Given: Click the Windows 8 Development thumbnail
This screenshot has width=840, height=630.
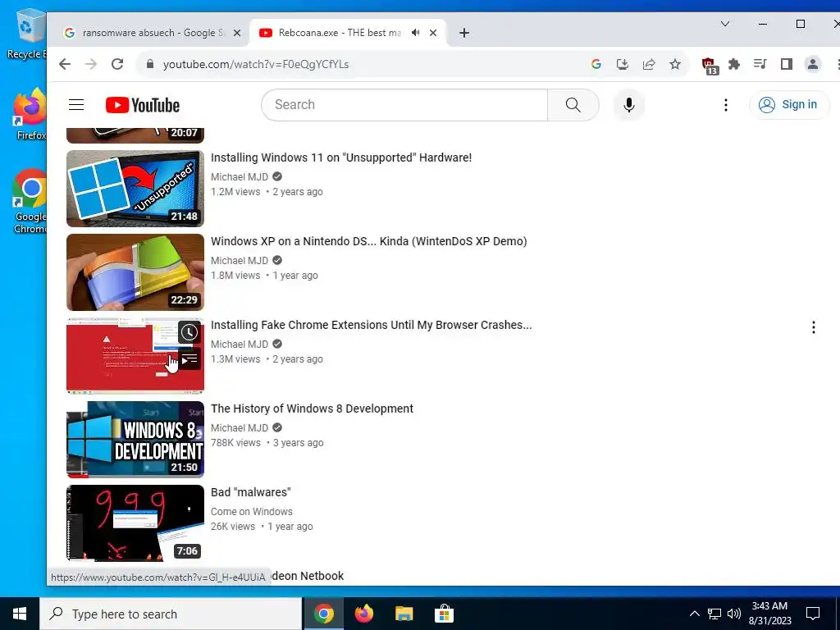Looking at the screenshot, I should 135,440.
